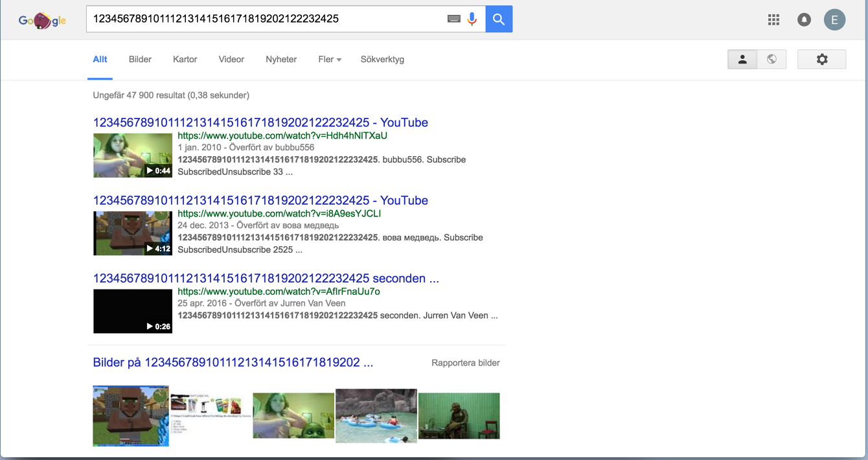The height and width of the screenshot is (460, 868).
Task: Switch to global results globe toggle
Action: point(771,60)
